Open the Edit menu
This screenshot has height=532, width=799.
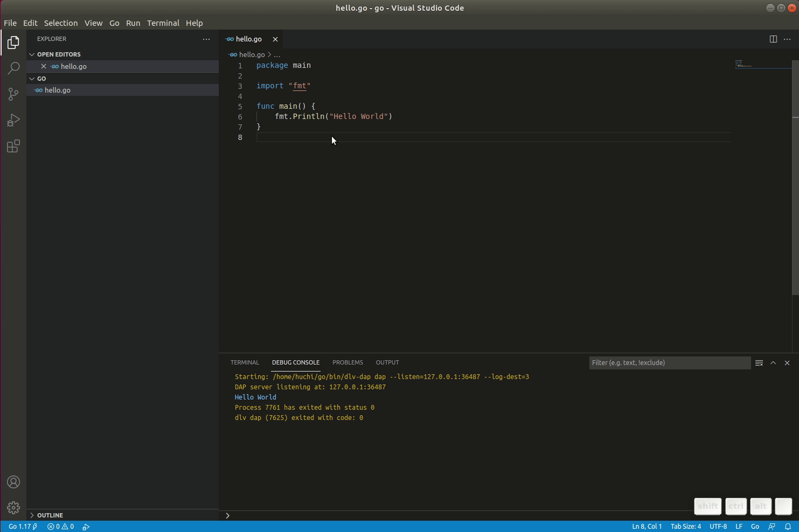click(30, 23)
